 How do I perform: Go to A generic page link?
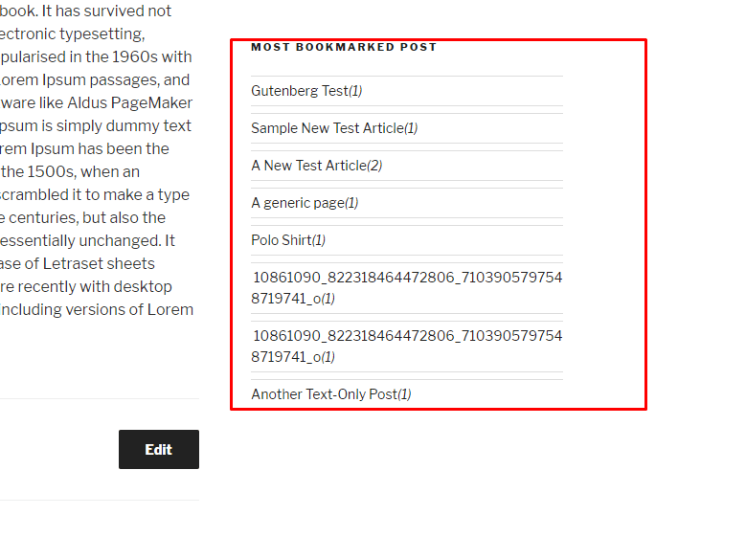[x=297, y=203]
